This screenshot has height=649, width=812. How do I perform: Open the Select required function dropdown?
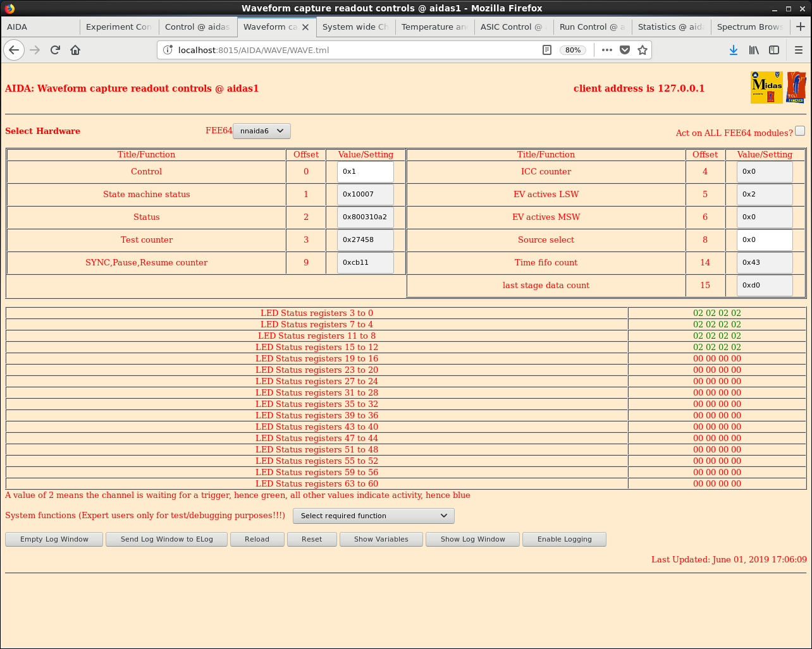pyautogui.click(x=374, y=516)
